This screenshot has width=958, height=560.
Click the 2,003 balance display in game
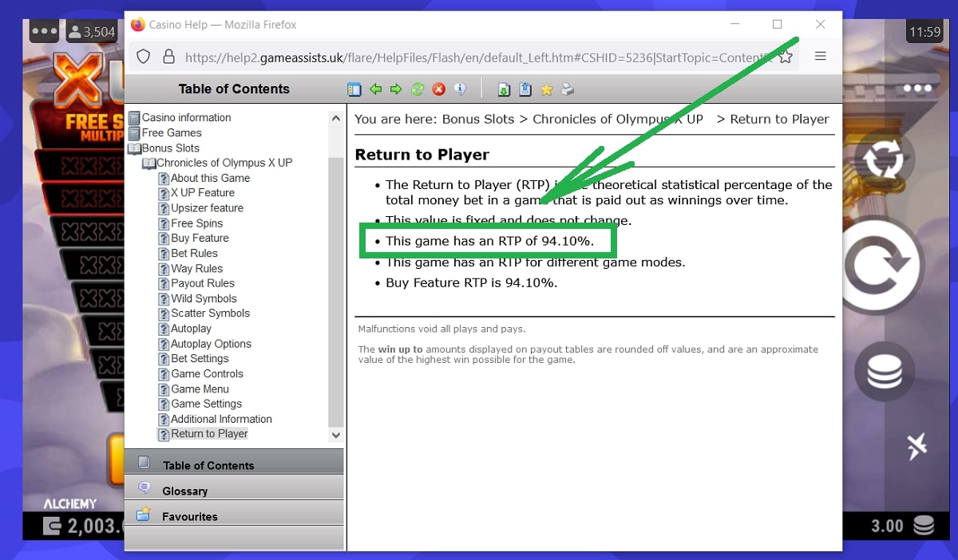(x=94, y=526)
